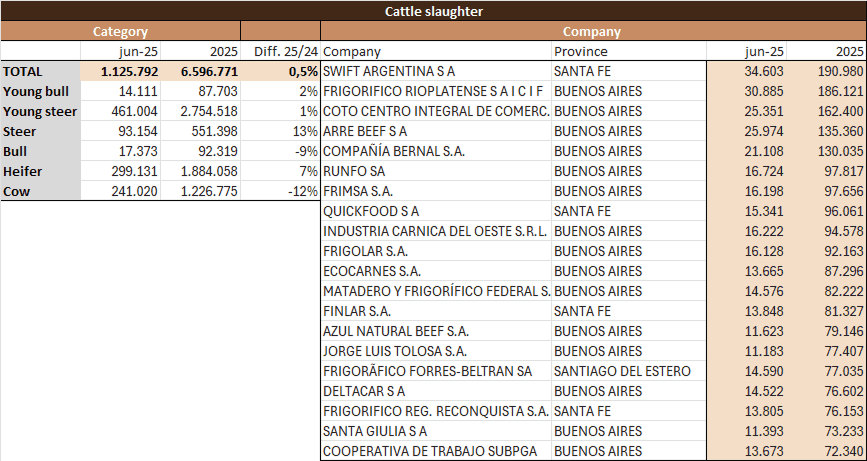Select the Young bull row label

[40, 91]
